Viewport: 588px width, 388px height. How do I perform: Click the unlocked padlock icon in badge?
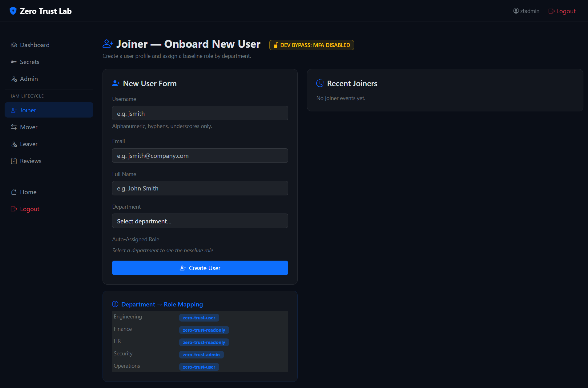(x=276, y=45)
